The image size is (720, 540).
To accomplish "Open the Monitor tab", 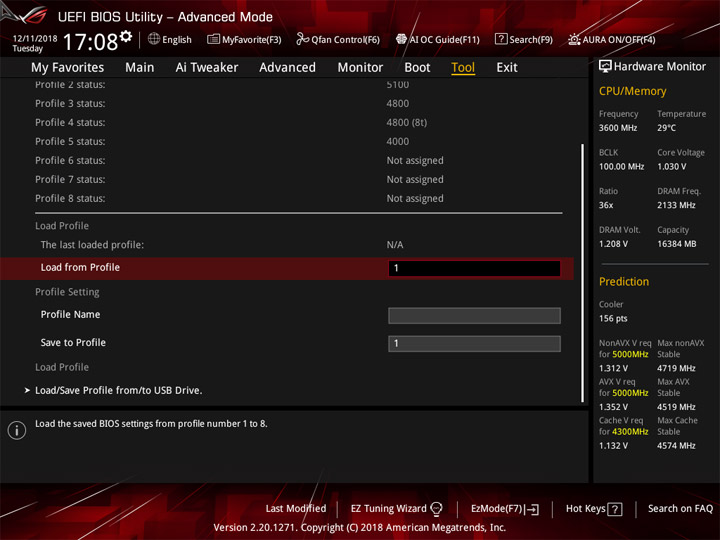I will click(x=360, y=68).
